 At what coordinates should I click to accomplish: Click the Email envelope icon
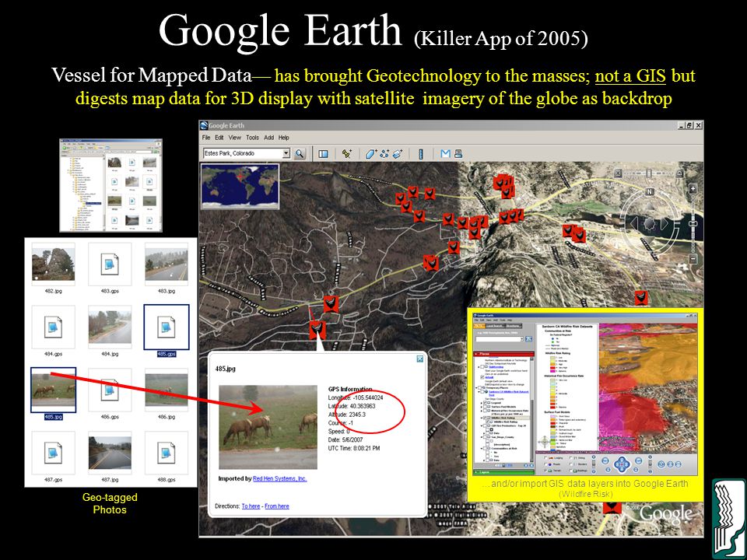point(445,153)
